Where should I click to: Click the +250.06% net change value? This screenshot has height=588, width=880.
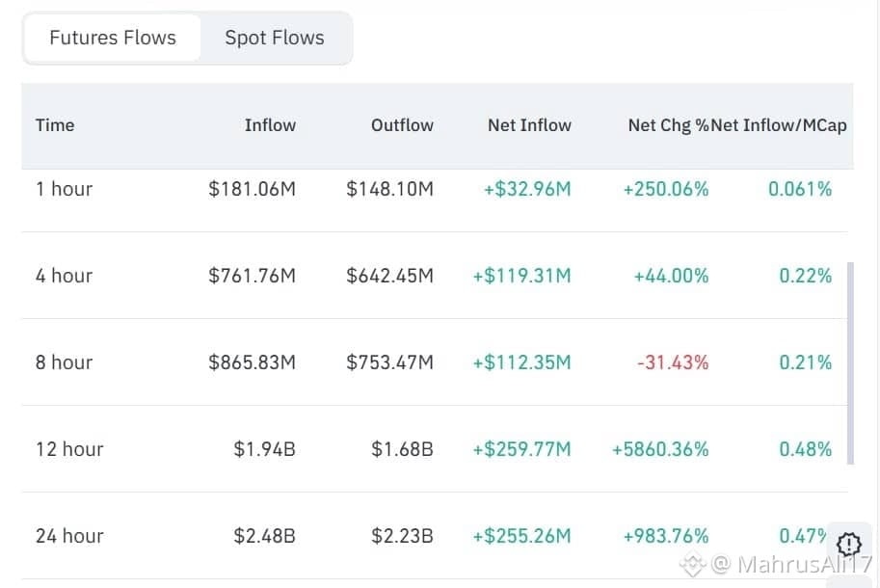coord(665,189)
